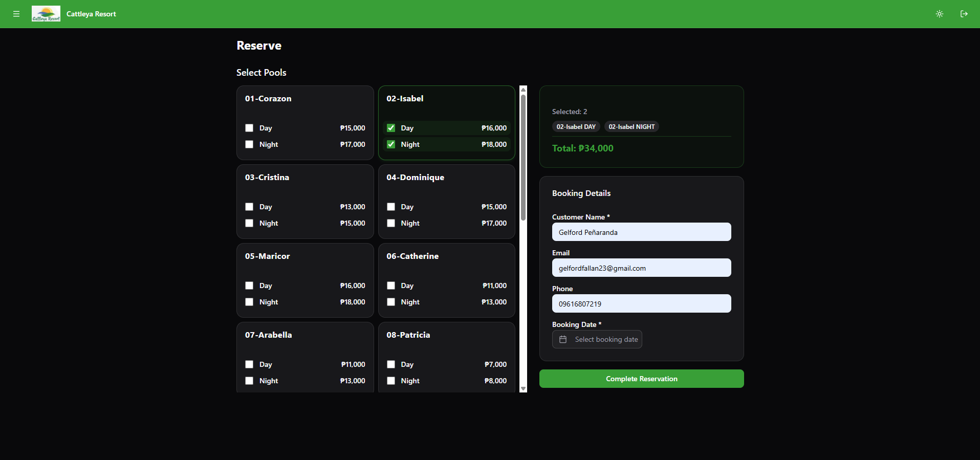
Task: Click the Customer Name input field
Action: tap(642, 232)
